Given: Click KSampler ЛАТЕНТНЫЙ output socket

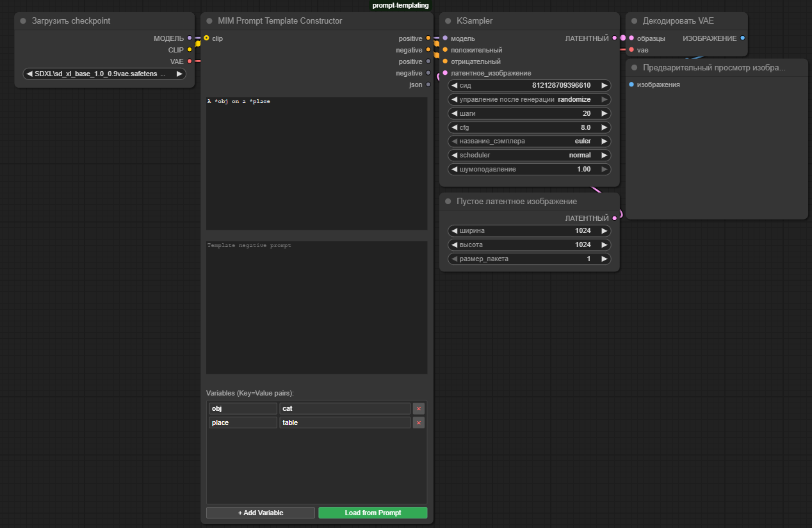Looking at the screenshot, I should (x=615, y=38).
